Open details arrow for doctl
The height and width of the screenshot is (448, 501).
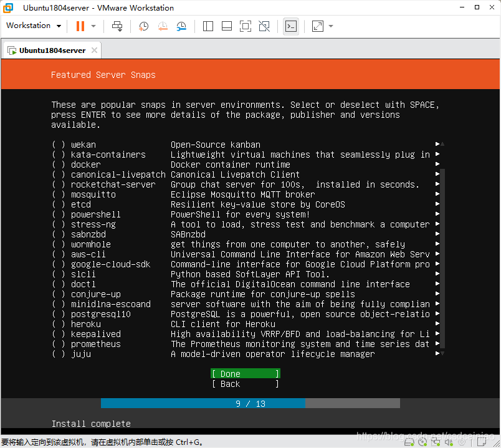[437, 284]
